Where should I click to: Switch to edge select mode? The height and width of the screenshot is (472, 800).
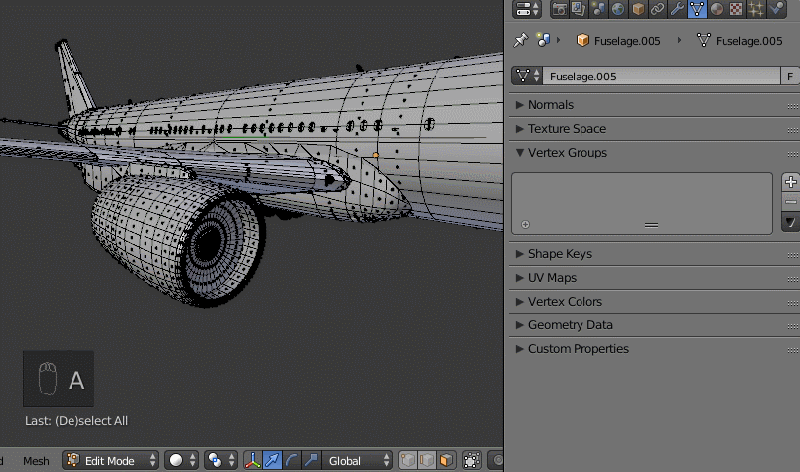[x=427, y=460]
